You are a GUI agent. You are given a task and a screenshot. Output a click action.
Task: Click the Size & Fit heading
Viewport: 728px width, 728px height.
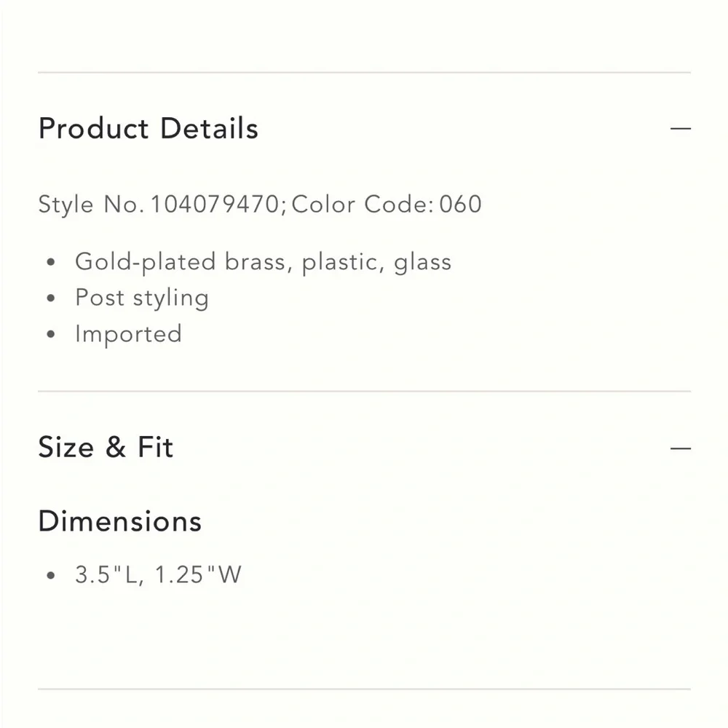[106, 447]
